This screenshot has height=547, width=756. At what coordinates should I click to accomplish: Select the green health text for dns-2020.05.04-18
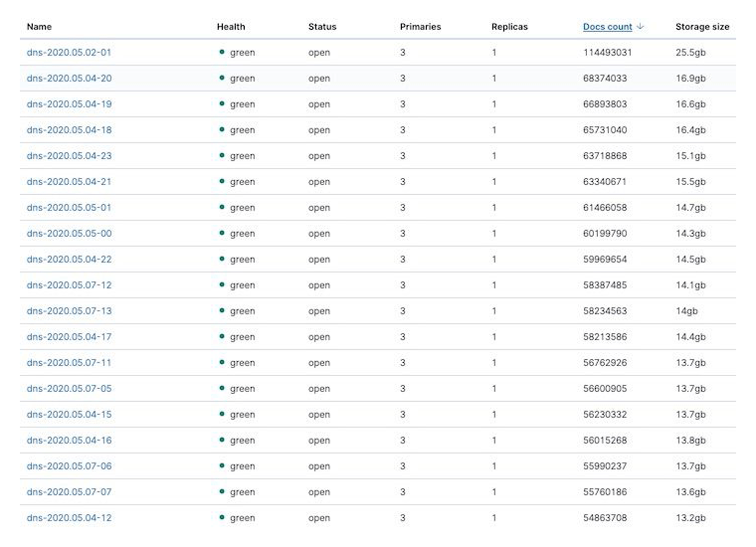tap(243, 129)
